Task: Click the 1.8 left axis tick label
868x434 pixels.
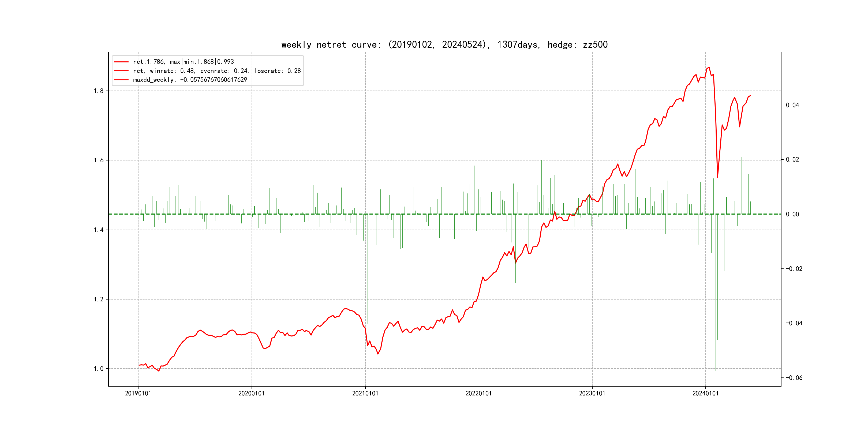Action: click(98, 91)
